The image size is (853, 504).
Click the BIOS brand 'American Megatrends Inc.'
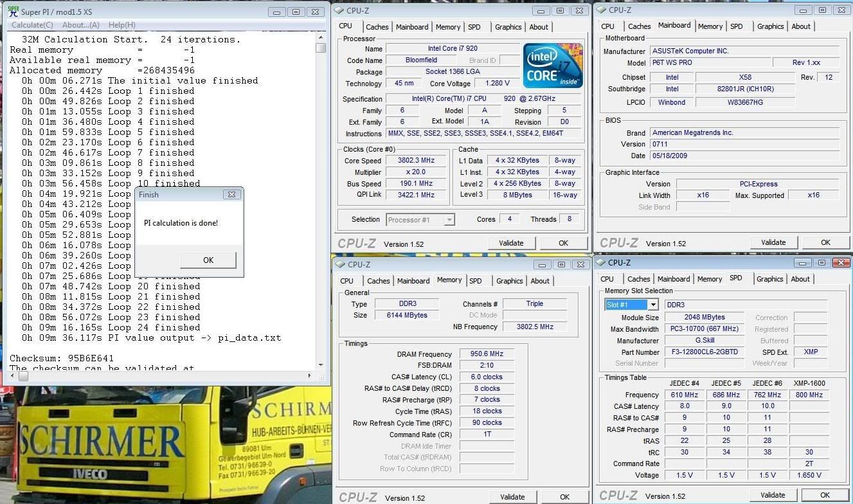(744, 132)
